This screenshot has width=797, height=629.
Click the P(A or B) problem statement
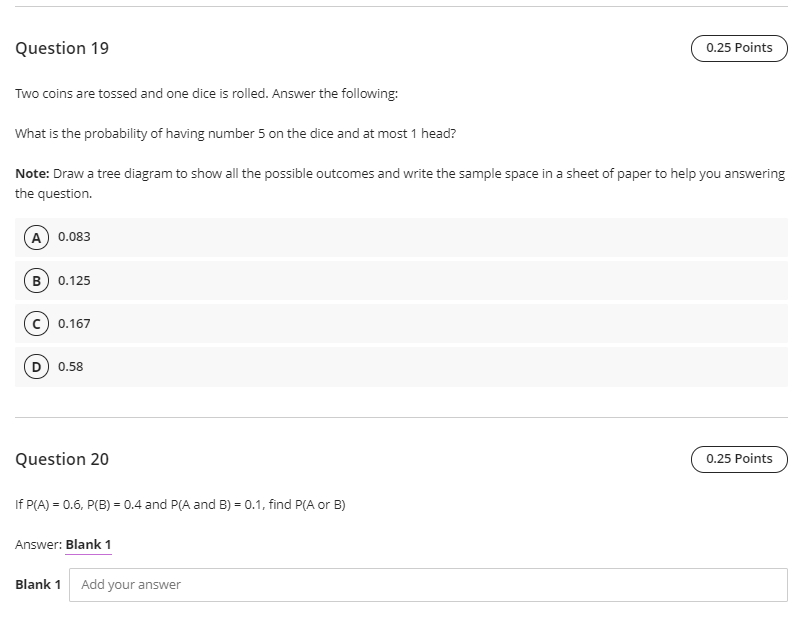(x=180, y=504)
